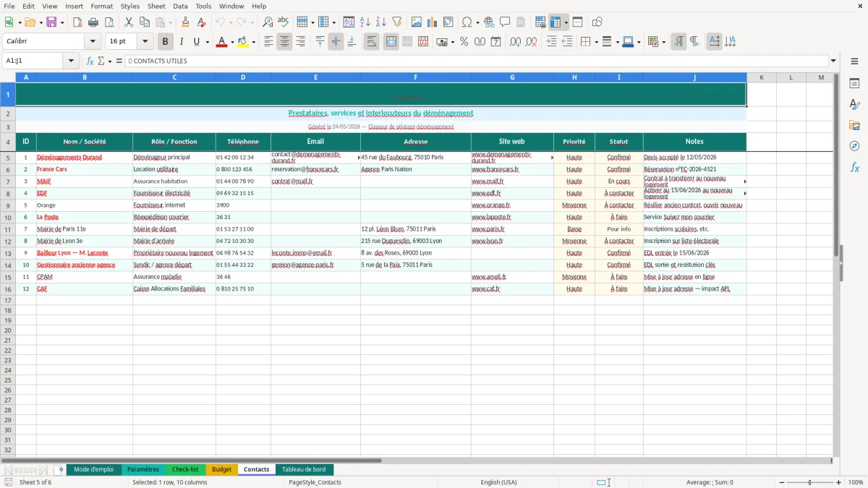The image size is (868, 488).
Task: Insert a comment
Action: coord(505,22)
